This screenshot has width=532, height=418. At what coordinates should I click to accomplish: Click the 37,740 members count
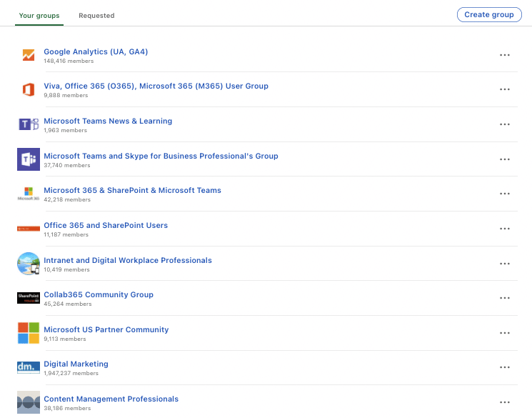(x=67, y=165)
